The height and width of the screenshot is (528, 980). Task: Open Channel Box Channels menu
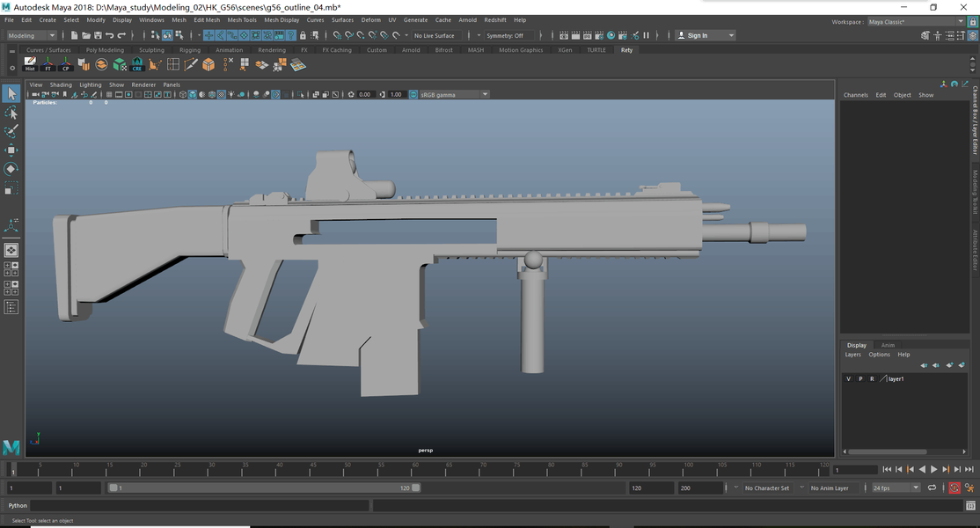(x=856, y=95)
